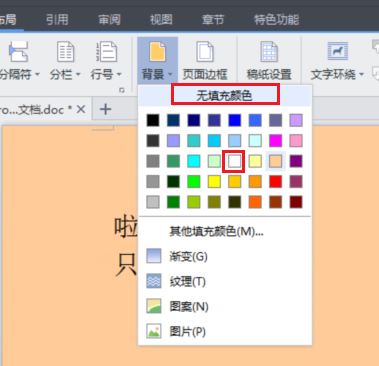Choose the 图案(N) pattern entry

tap(189, 306)
